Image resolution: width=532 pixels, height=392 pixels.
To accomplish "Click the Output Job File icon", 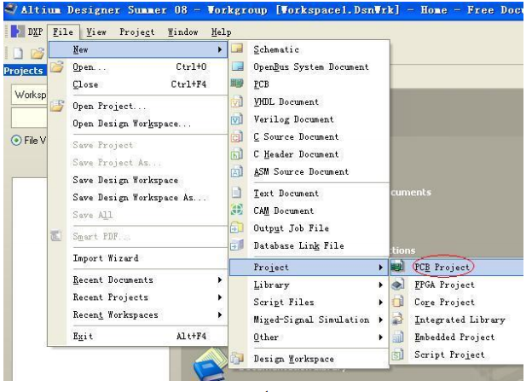I will click(237, 228).
